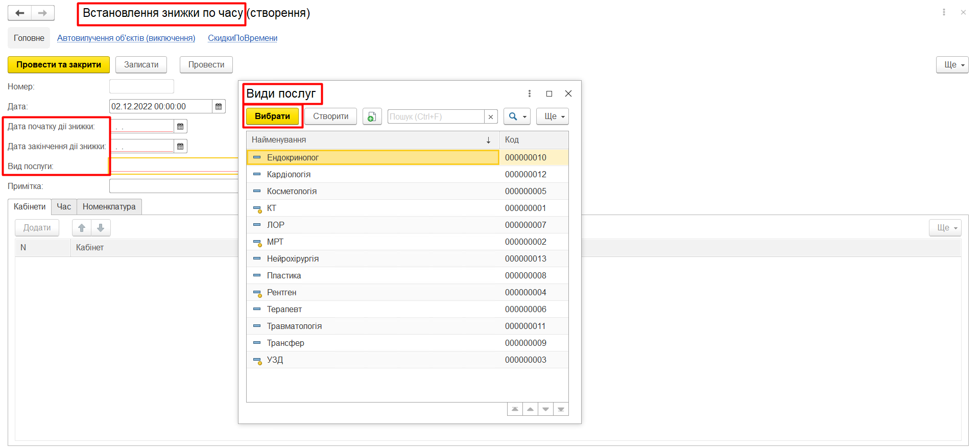Switch to the Час tab

point(64,207)
